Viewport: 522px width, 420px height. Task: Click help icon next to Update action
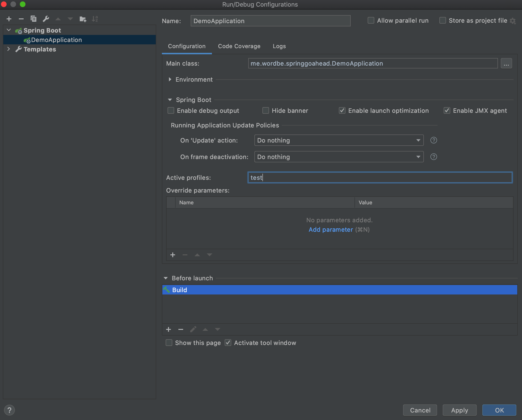point(433,140)
